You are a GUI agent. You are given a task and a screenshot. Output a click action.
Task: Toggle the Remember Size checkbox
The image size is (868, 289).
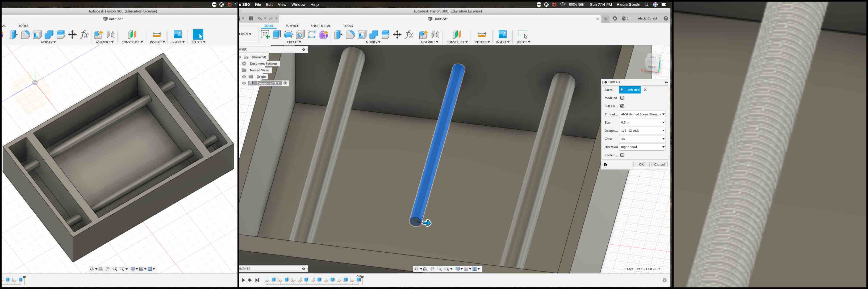(622, 155)
